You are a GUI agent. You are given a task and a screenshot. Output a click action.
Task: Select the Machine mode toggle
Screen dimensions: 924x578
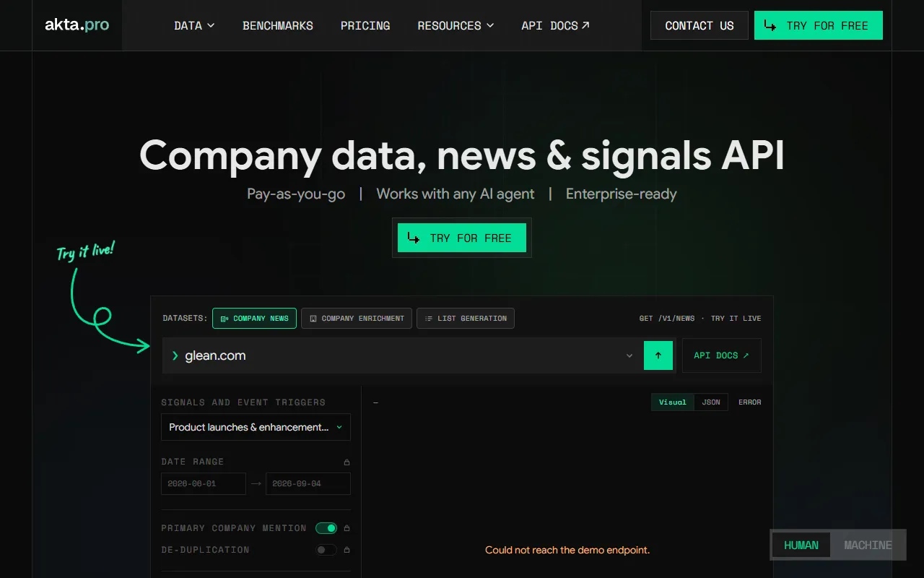point(868,545)
